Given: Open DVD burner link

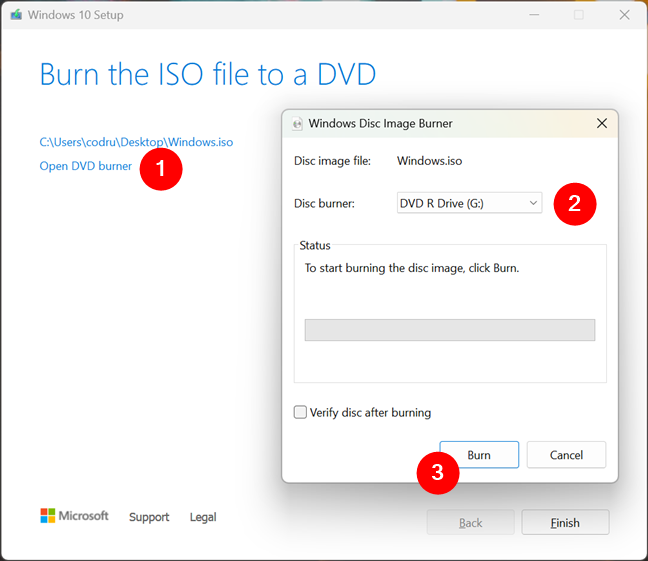Looking at the screenshot, I should [86, 166].
